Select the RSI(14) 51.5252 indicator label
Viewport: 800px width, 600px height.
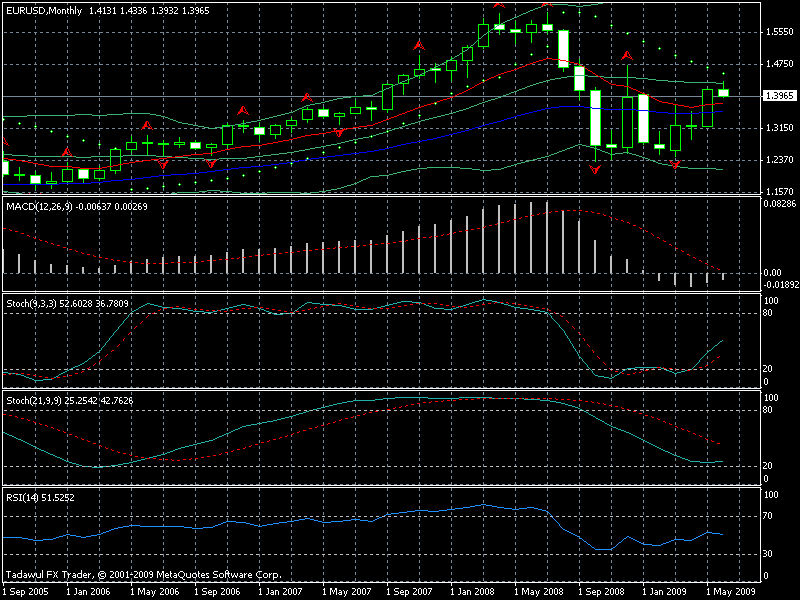point(40,497)
